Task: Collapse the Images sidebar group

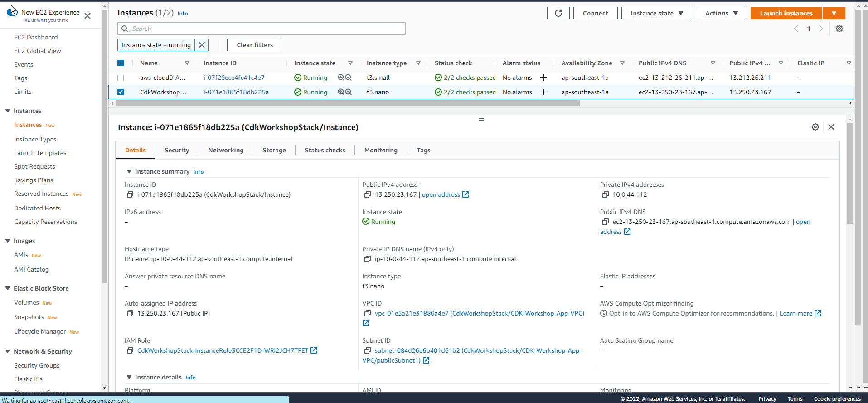Action: coord(8,241)
